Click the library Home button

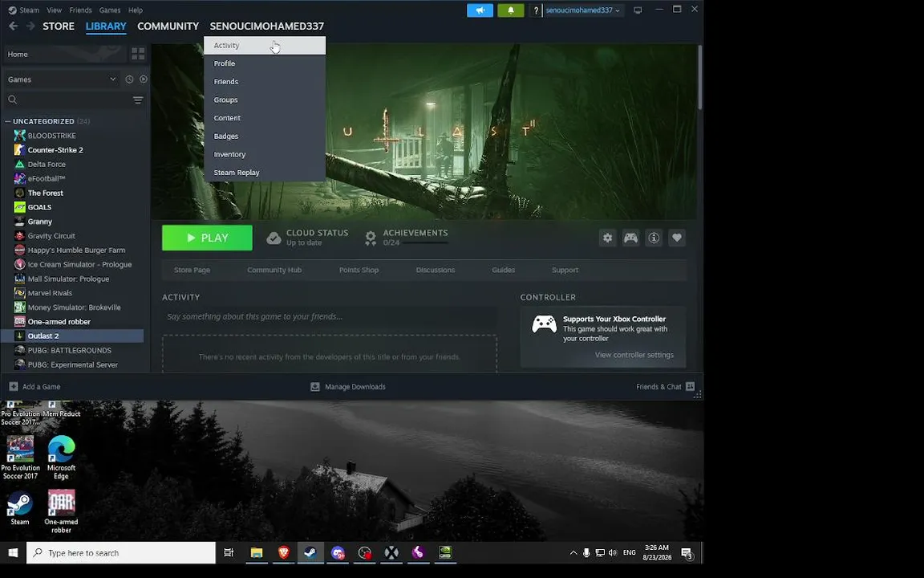coord(63,55)
